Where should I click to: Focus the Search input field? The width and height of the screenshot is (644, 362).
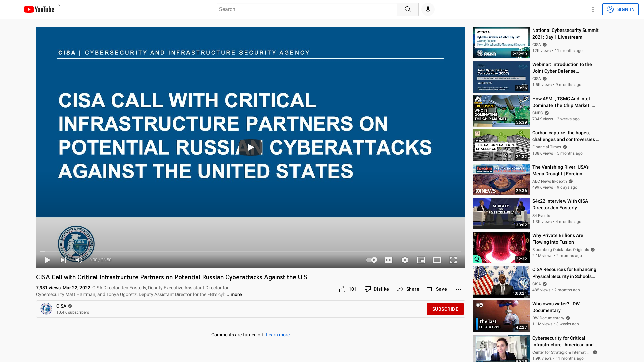(x=307, y=9)
